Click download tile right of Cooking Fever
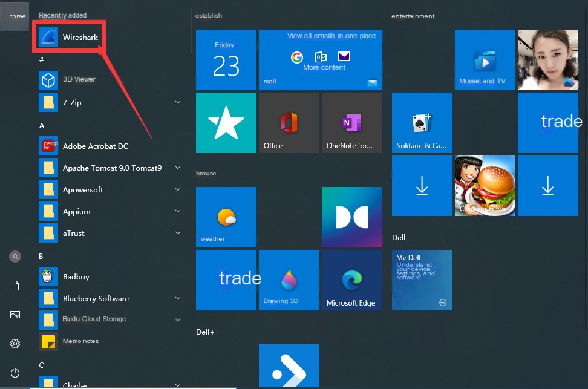This screenshot has height=389, width=588. 548,186
